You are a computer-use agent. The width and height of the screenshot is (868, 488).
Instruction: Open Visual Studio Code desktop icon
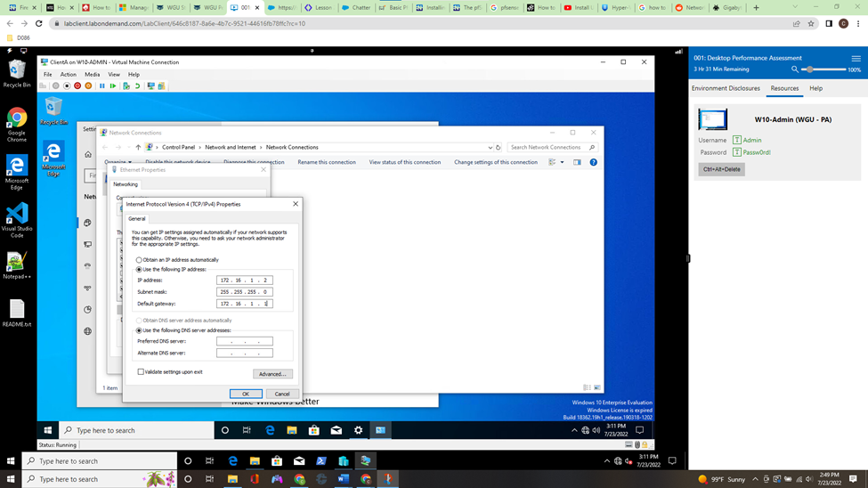coord(17,220)
